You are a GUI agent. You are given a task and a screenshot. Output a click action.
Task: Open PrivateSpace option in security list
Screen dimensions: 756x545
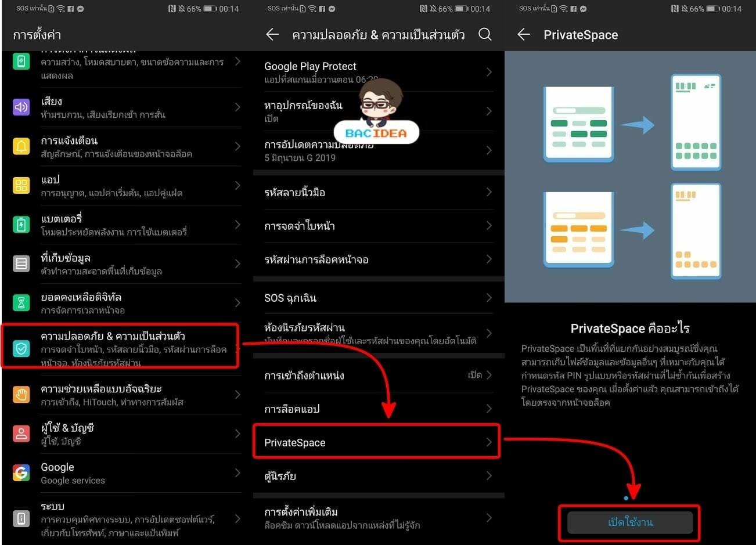point(377,442)
